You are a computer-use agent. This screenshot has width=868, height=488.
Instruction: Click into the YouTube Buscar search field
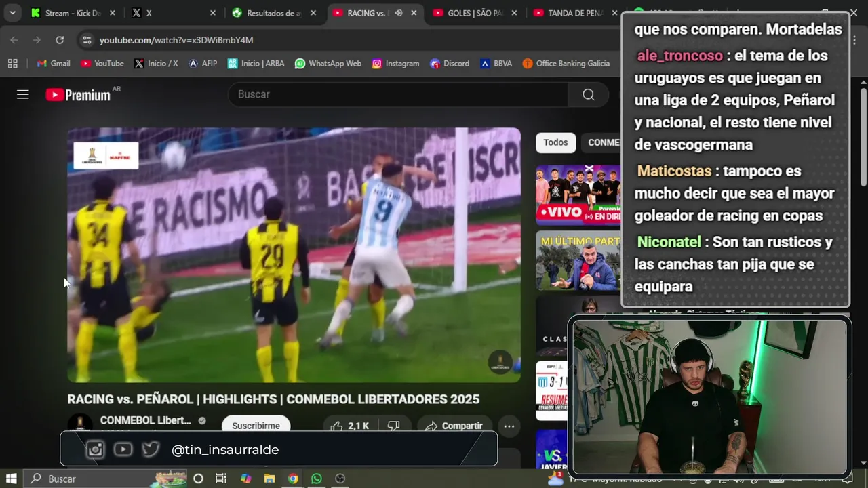[399, 94]
